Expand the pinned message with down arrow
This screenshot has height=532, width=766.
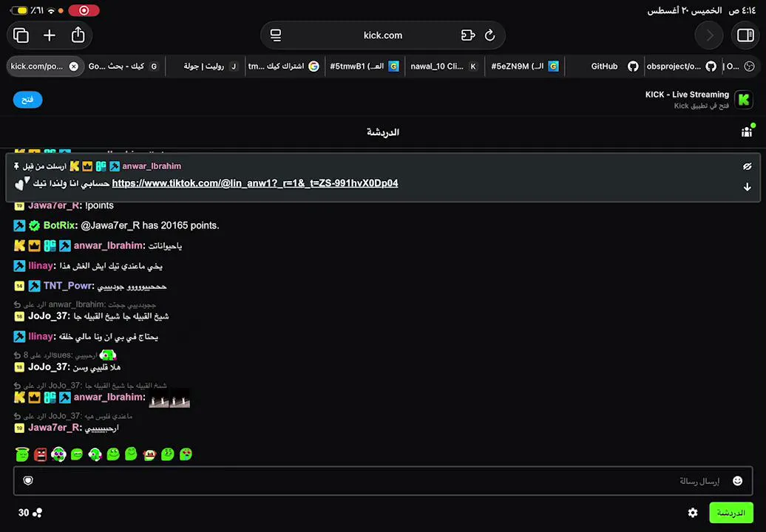747,187
